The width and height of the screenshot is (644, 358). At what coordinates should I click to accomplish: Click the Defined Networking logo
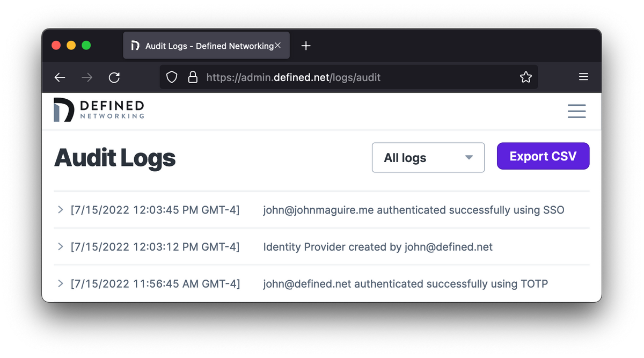tap(98, 110)
